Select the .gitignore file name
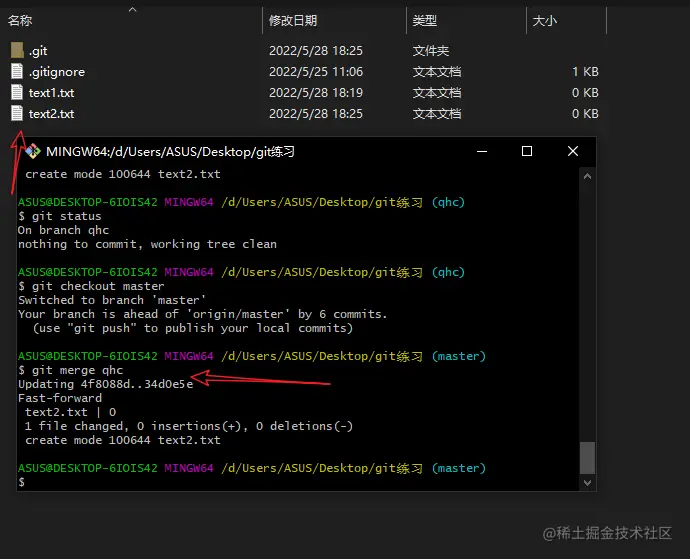This screenshot has height=559, width=690. click(57, 72)
